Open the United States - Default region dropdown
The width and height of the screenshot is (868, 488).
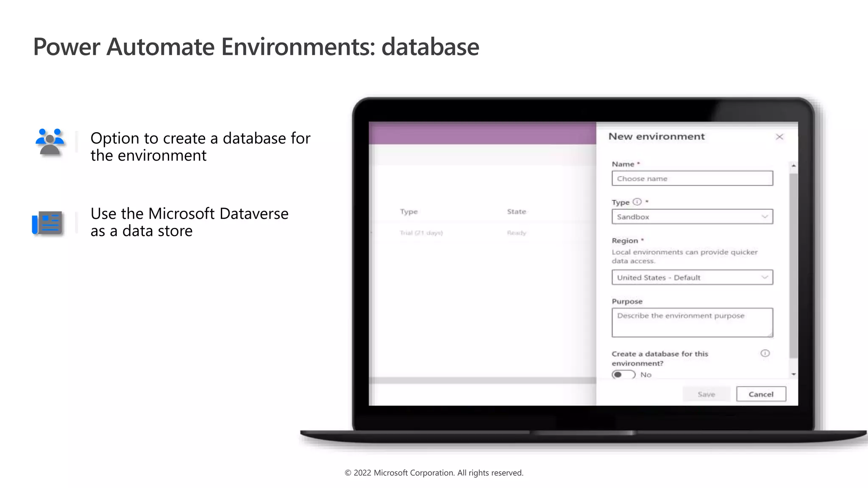pyautogui.click(x=692, y=277)
